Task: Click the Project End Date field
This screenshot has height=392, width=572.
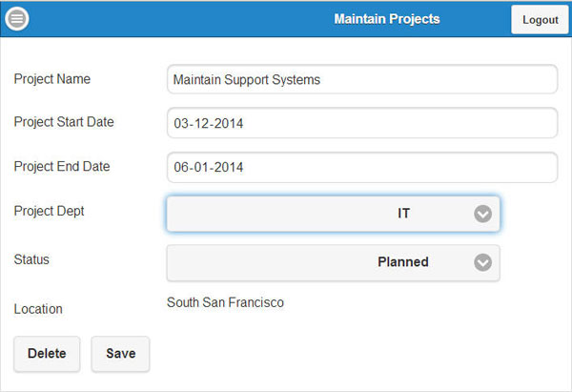Action: (361, 167)
